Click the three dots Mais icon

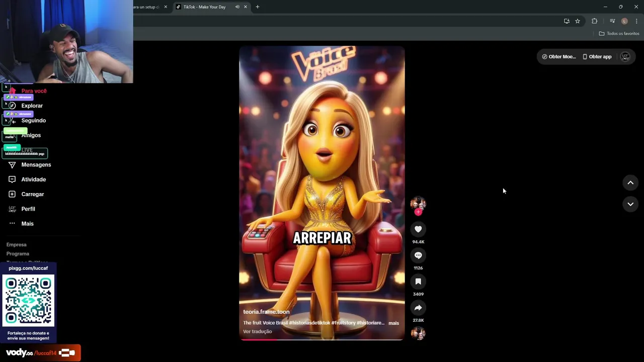pyautogui.click(x=12, y=224)
